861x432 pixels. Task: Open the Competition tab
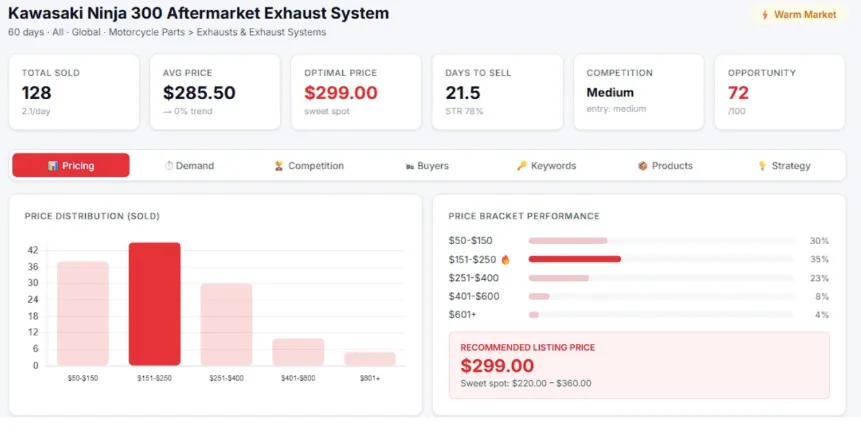pos(309,165)
